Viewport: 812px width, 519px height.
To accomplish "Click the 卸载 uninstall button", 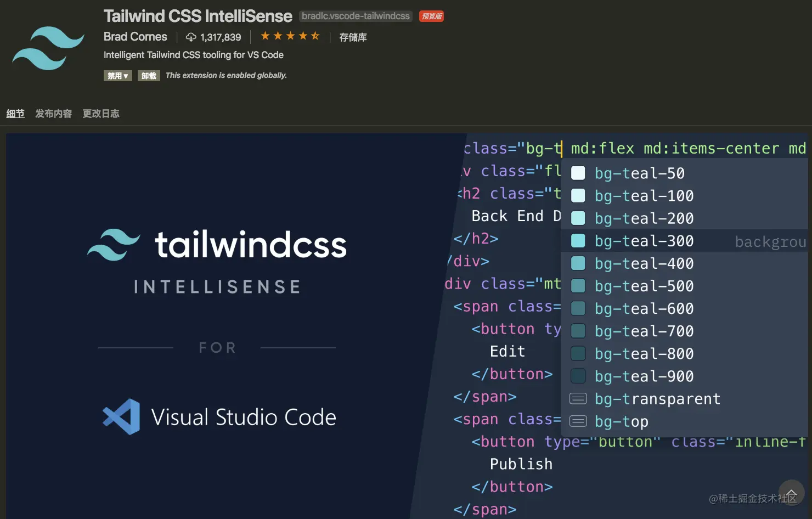I will click(x=149, y=76).
